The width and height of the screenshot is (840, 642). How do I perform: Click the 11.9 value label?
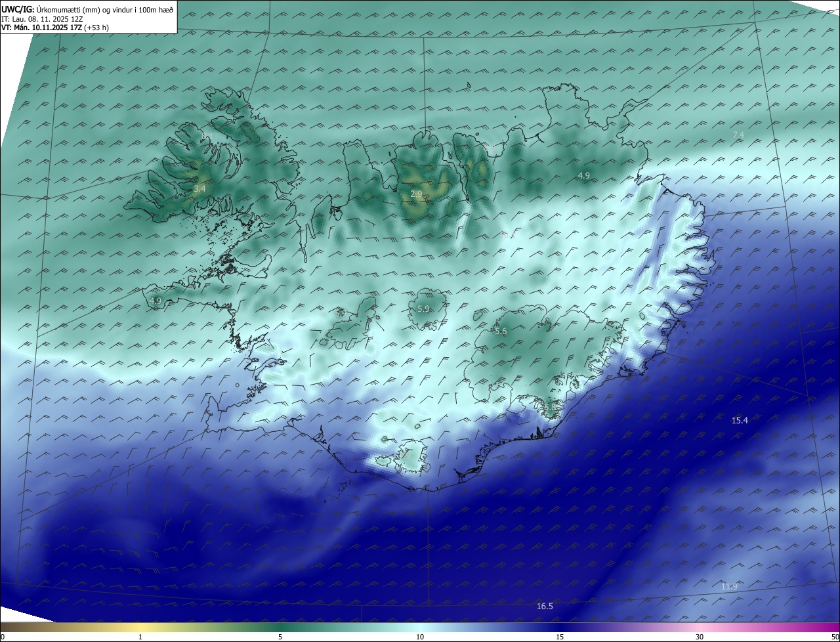[x=729, y=586]
